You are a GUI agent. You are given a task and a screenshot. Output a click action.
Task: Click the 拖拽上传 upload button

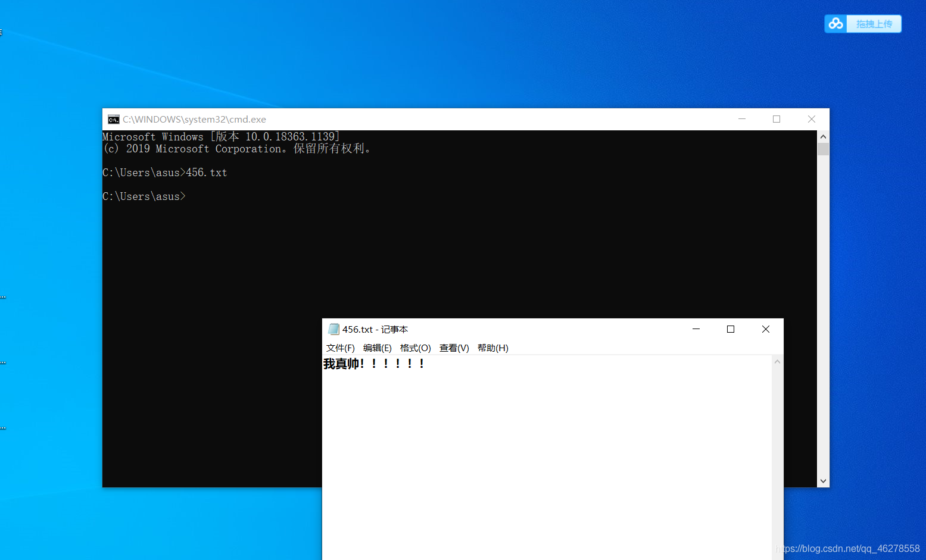874,24
